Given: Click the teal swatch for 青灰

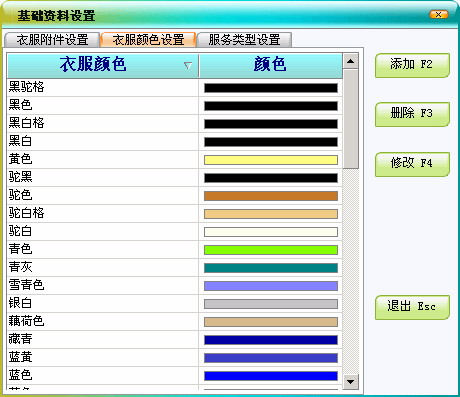Looking at the screenshot, I should 271,268.
